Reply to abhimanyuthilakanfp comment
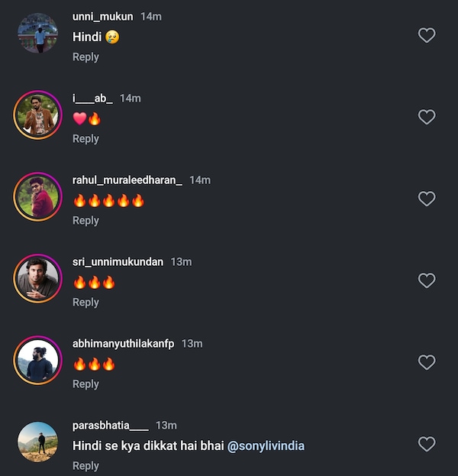Screen dimensions: 458x476 [85, 384]
